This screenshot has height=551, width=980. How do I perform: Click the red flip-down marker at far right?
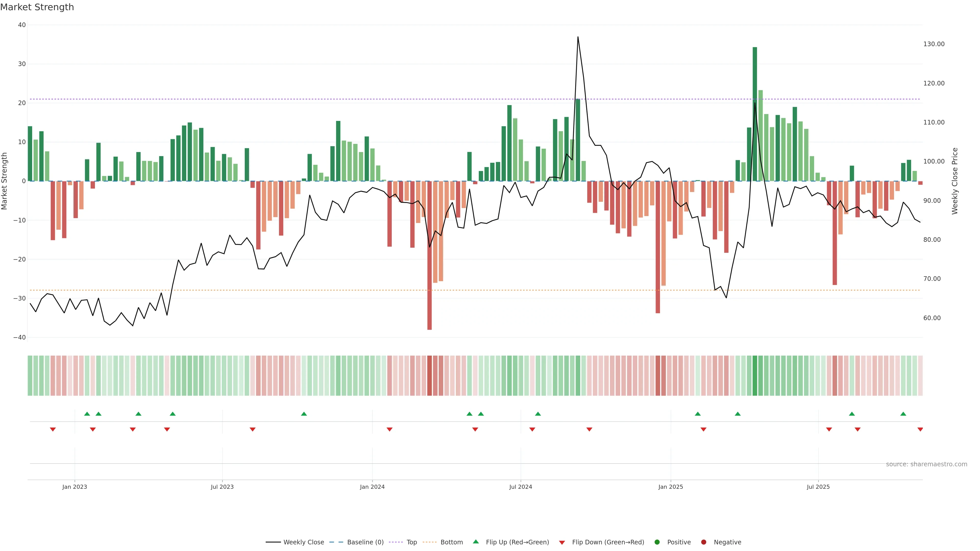pos(920,429)
